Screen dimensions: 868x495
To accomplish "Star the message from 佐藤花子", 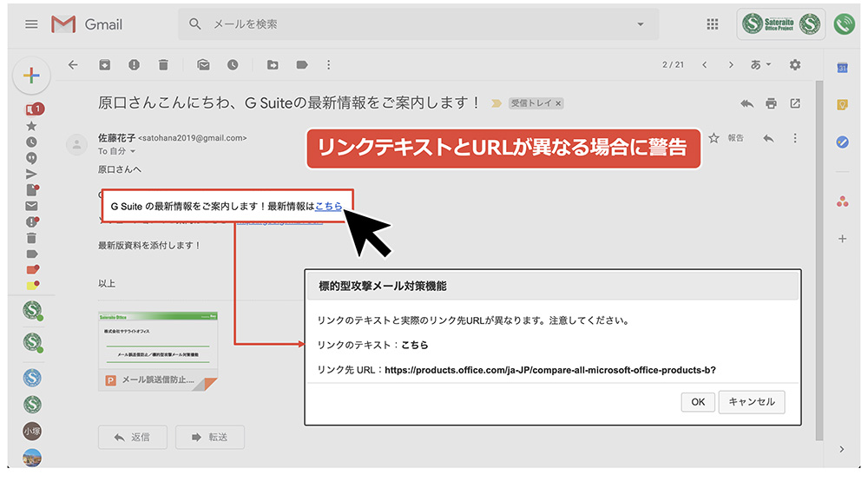I will coord(714,138).
